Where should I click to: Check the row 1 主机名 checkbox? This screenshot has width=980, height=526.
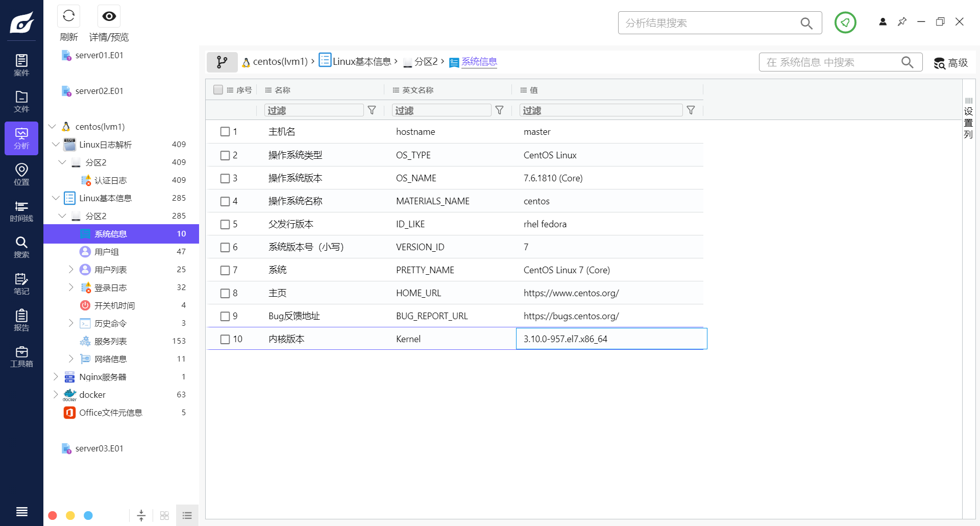tap(225, 132)
